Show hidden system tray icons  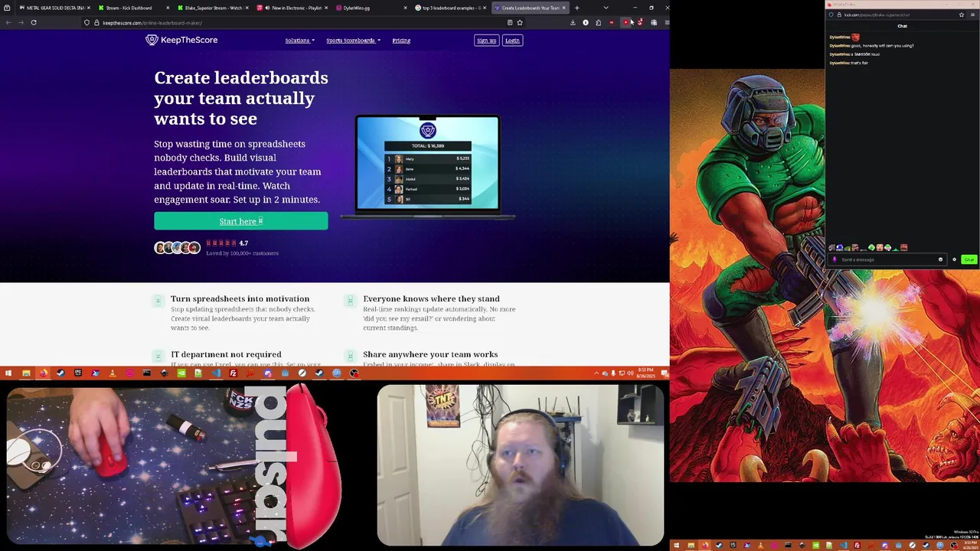pos(596,373)
